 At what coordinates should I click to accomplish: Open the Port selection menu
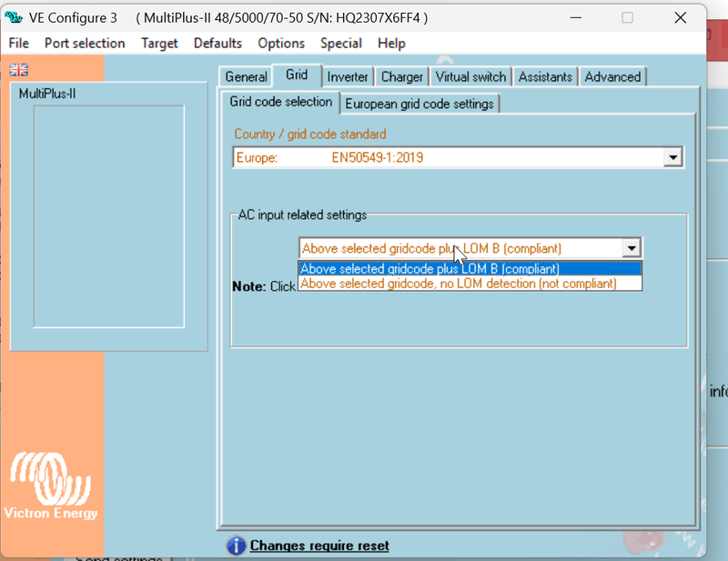[85, 43]
